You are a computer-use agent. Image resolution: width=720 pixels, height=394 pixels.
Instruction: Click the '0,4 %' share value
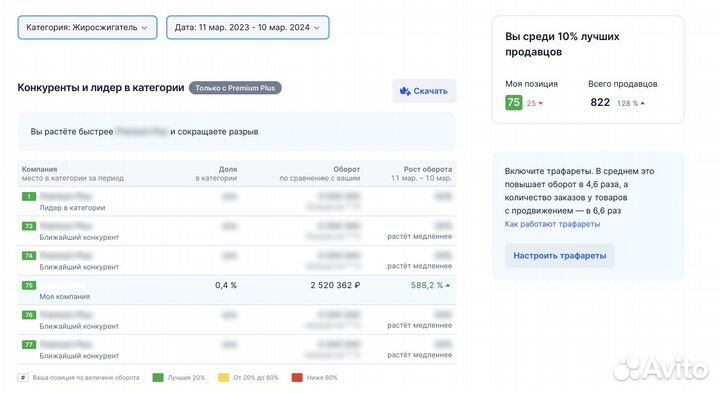click(226, 285)
